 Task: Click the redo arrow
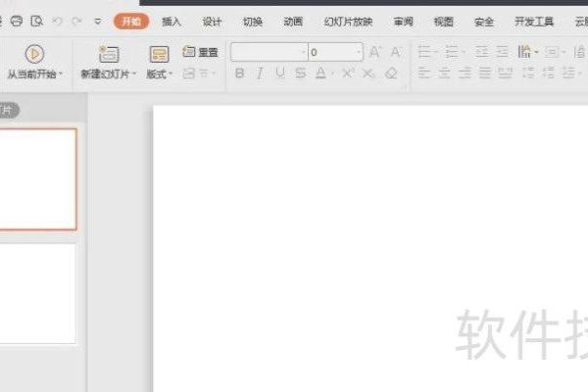(x=77, y=21)
